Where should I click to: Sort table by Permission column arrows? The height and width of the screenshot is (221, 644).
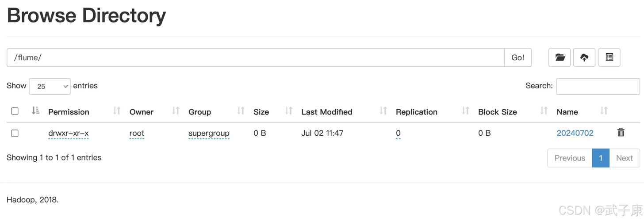(117, 111)
